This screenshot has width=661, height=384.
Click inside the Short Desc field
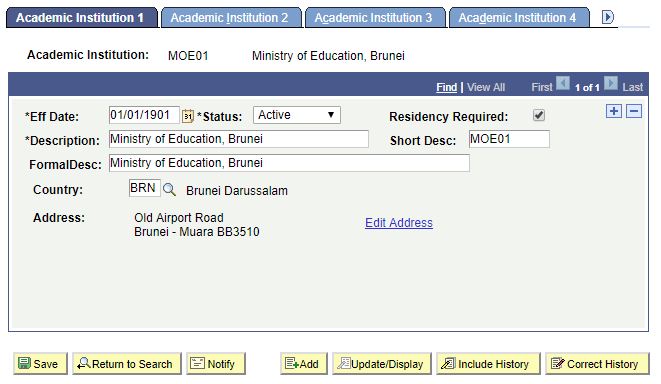pyautogui.click(x=509, y=139)
